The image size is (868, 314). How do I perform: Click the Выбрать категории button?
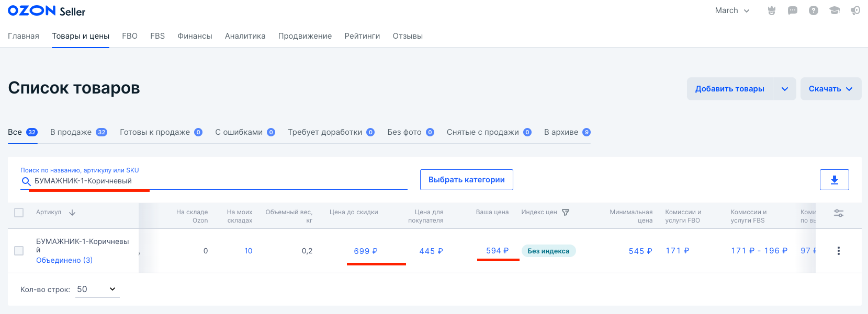click(x=466, y=180)
